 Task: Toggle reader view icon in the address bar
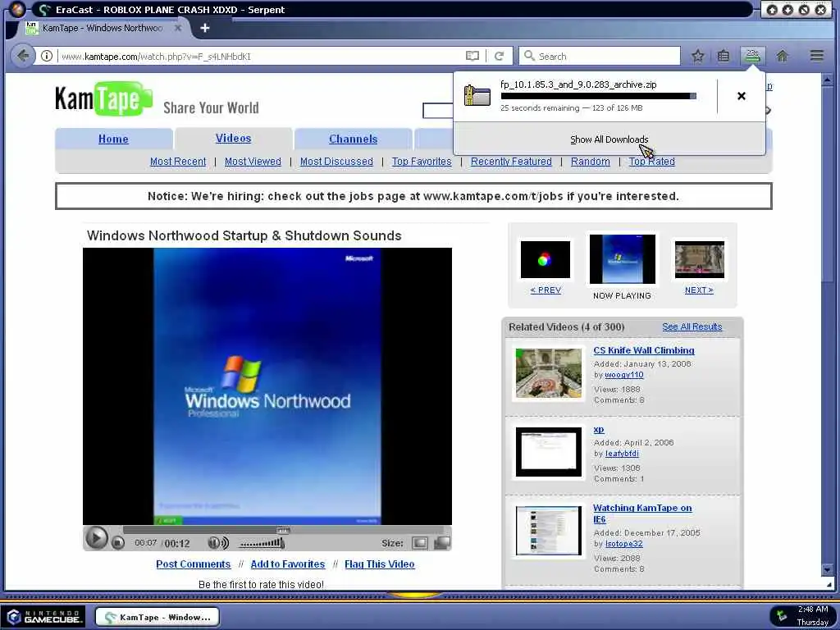[472, 56]
